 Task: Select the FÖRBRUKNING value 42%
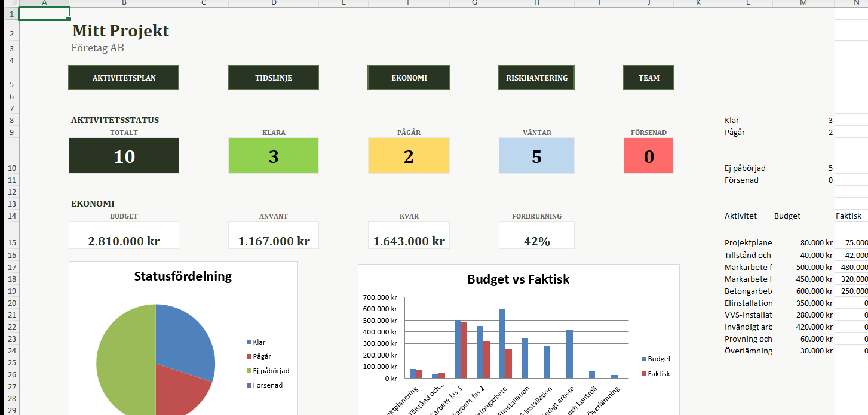coord(536,241)
